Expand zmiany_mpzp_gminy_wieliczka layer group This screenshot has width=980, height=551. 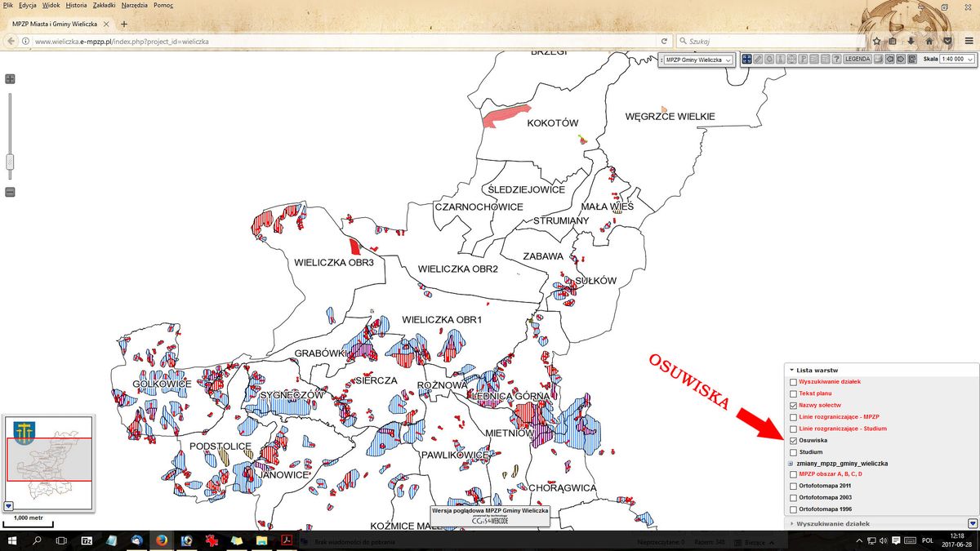coord(791,463)
